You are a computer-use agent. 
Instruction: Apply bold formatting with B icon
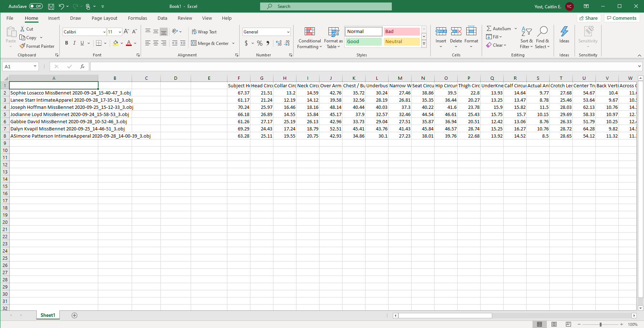point(67,43)
